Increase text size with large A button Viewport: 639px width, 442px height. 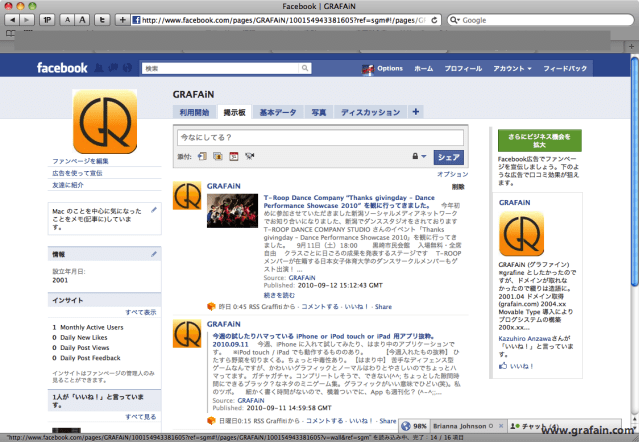tap(82, 20)
